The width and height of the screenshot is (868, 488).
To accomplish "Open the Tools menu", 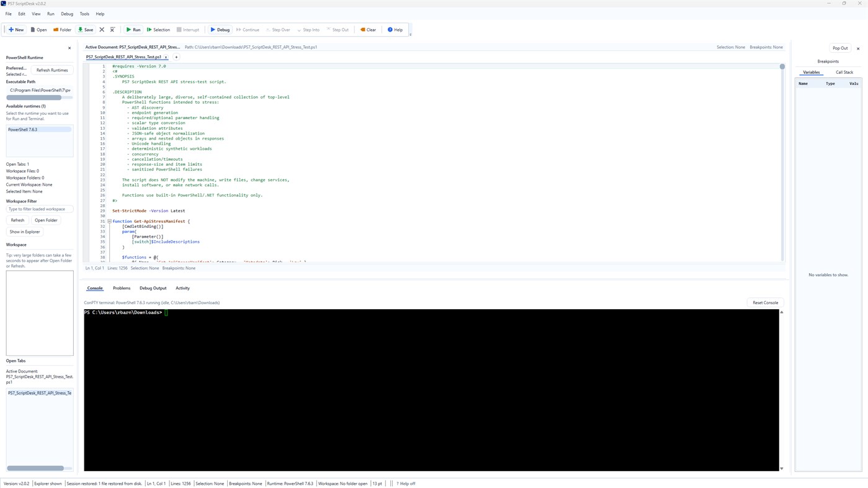I will coord(84,14).
